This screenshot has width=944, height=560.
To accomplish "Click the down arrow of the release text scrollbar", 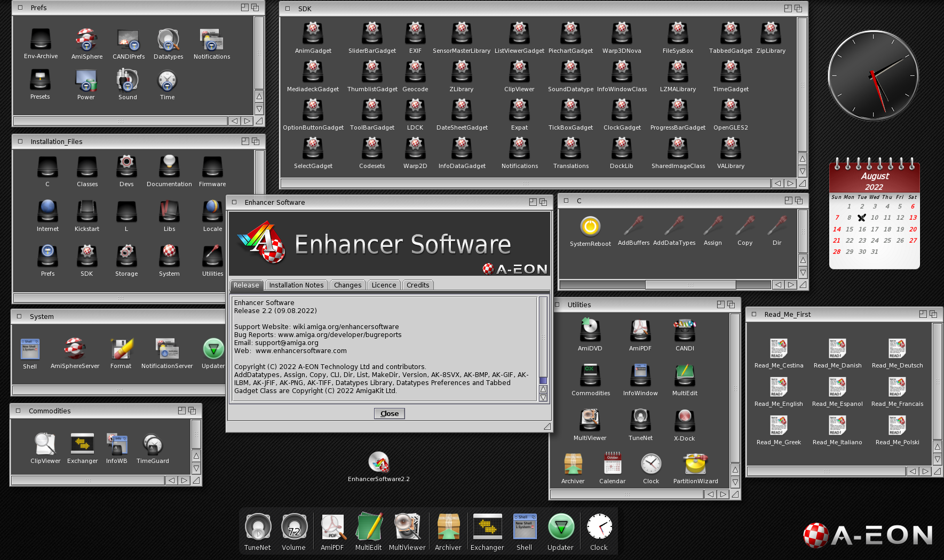I will [x=543, y=398].
